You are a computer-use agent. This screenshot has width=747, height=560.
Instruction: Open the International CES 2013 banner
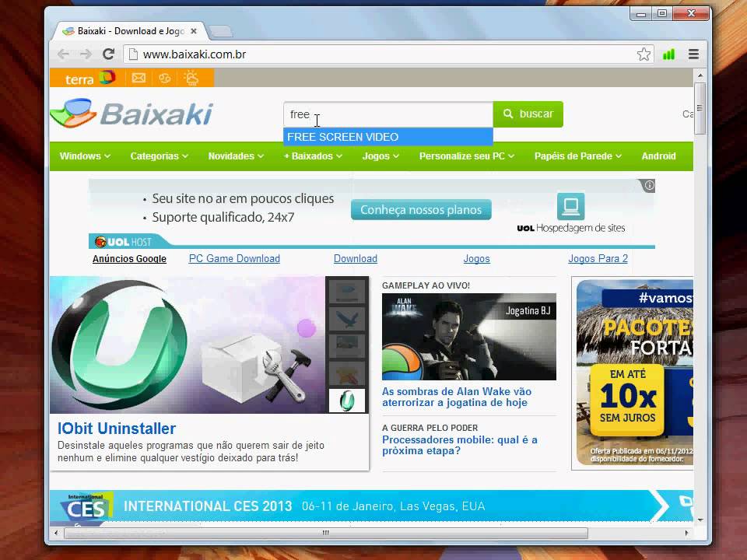click(x=372, y=506)
